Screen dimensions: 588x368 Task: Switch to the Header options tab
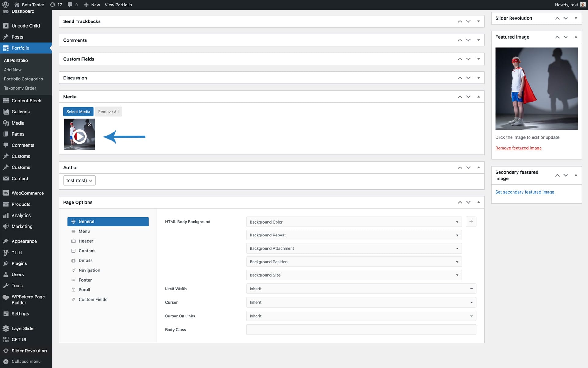pyautogui.click(x=86, y=241)
